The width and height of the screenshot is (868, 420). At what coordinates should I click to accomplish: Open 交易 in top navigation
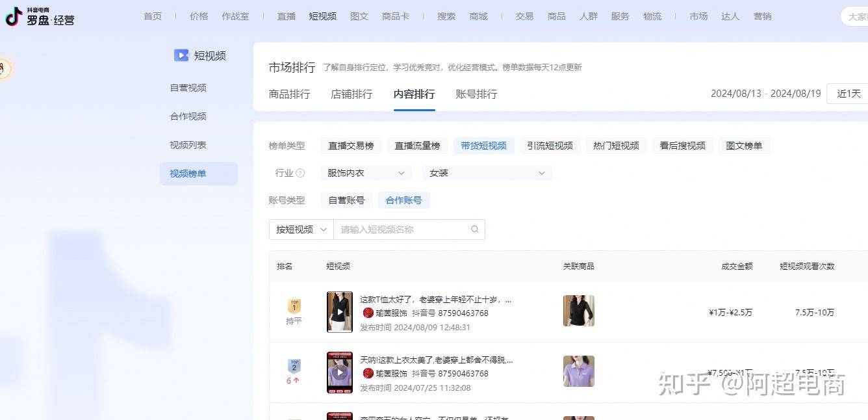point(524,16)
